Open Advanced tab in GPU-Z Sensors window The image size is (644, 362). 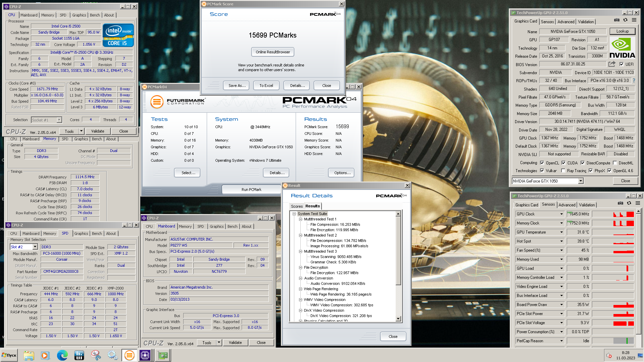coord(567,205)
